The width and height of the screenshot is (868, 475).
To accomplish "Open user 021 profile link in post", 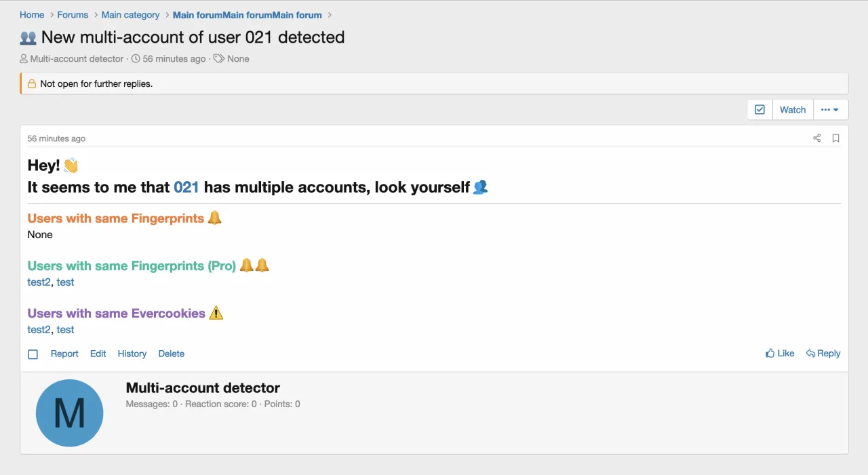I will (186, 187).
